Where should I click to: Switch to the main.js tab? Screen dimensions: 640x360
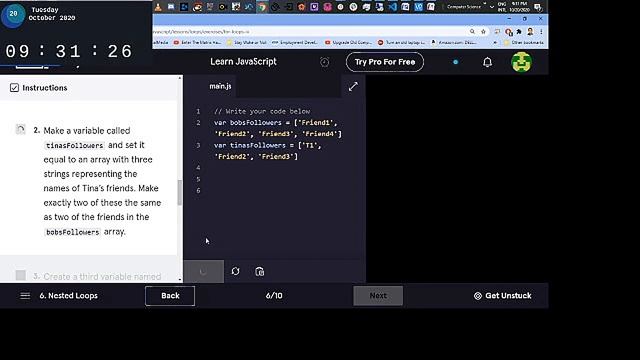click(220, 86)
